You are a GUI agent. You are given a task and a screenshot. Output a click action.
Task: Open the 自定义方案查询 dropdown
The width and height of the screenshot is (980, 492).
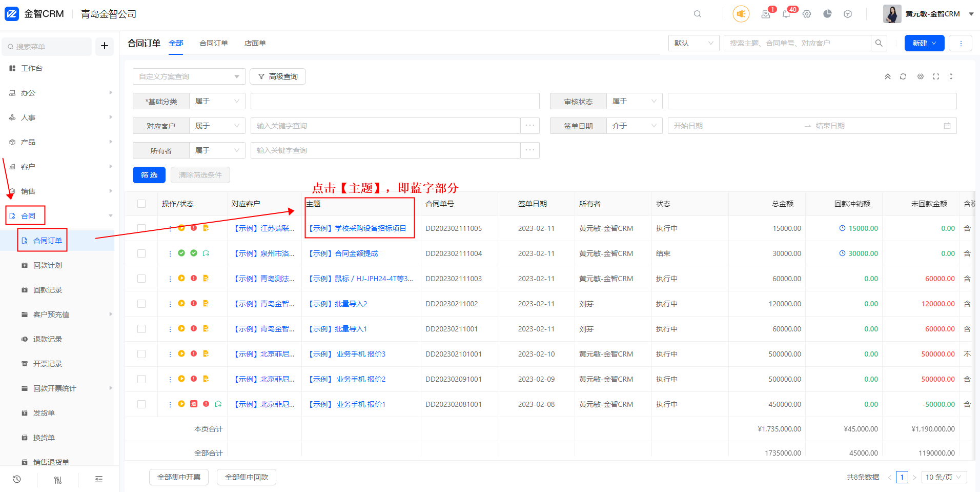click(x=189, y=76)
